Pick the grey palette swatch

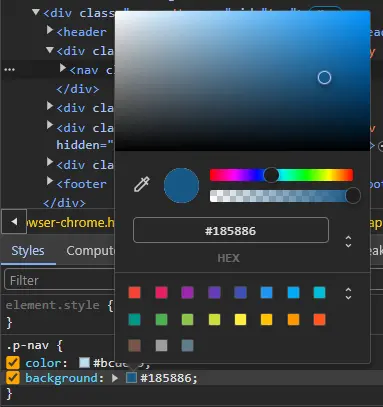click(161, 346)
